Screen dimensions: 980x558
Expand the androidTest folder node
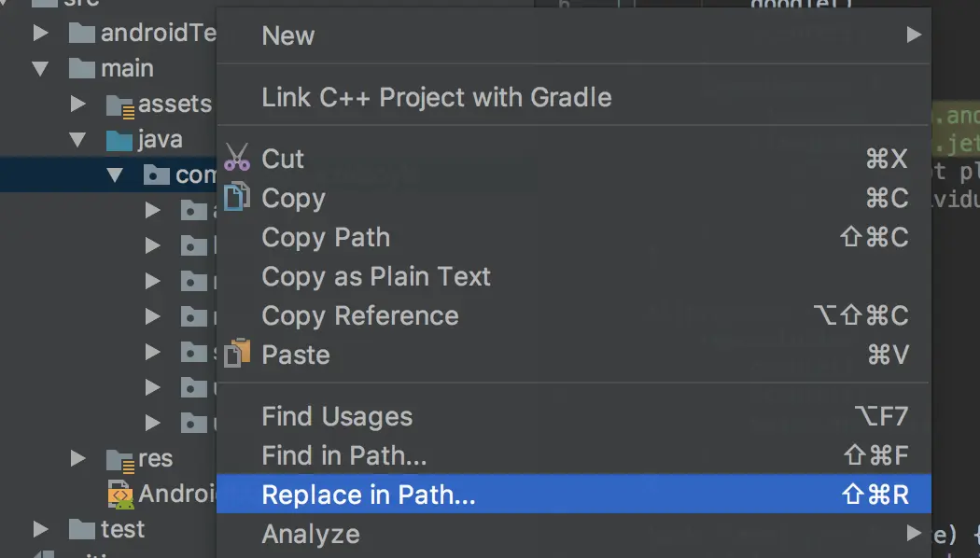tap(40, 34)
